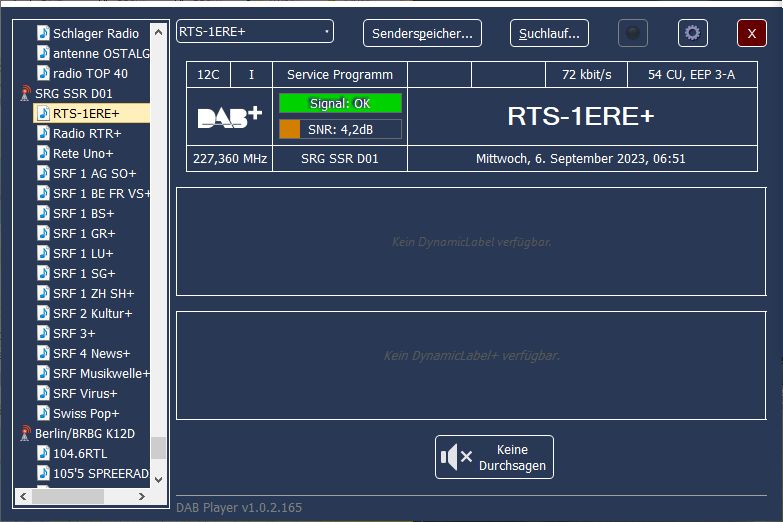Open settings with the gear icon

(693, 33)
